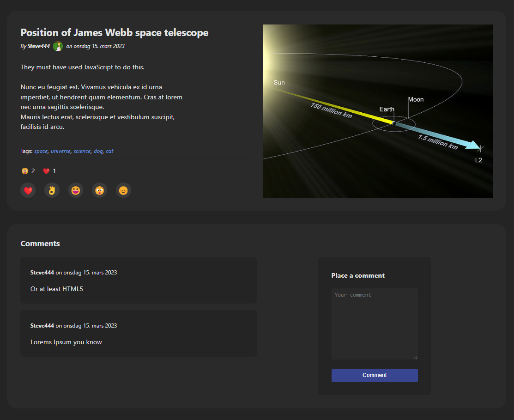The width and height of the screenshot is (514, 420).
Task: React with the disappointed face emoji button
Action: [x=124, y=190]
